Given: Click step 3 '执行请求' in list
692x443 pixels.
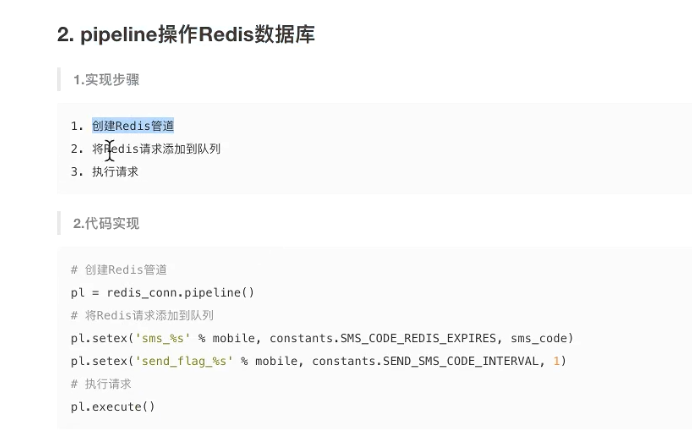Looking at the screenshot, I should coord(115,172).
